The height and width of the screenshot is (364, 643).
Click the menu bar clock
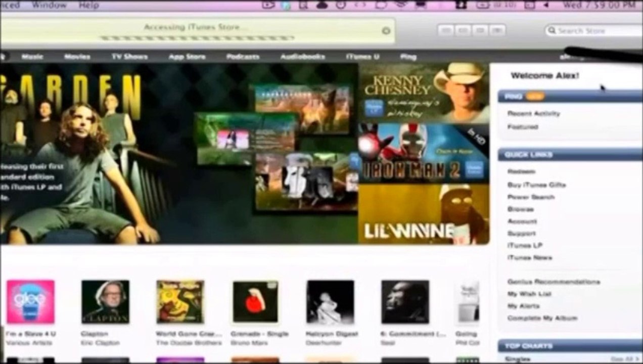point(599,5)
